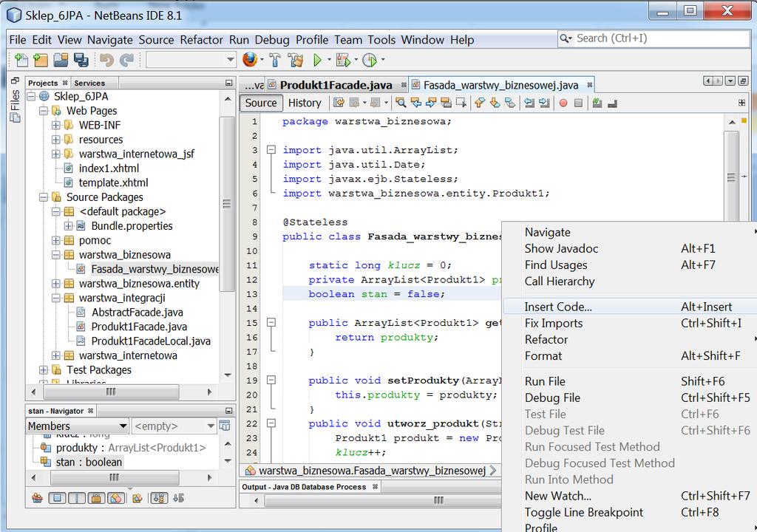
Task: Select Find Usages in context menu
Action: click(x=630, y=265)
